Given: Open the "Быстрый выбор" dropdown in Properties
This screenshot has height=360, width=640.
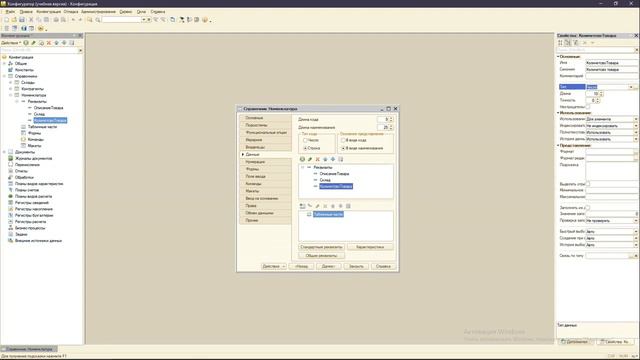Looking at the screenshot, I should [x=636, y=231].
